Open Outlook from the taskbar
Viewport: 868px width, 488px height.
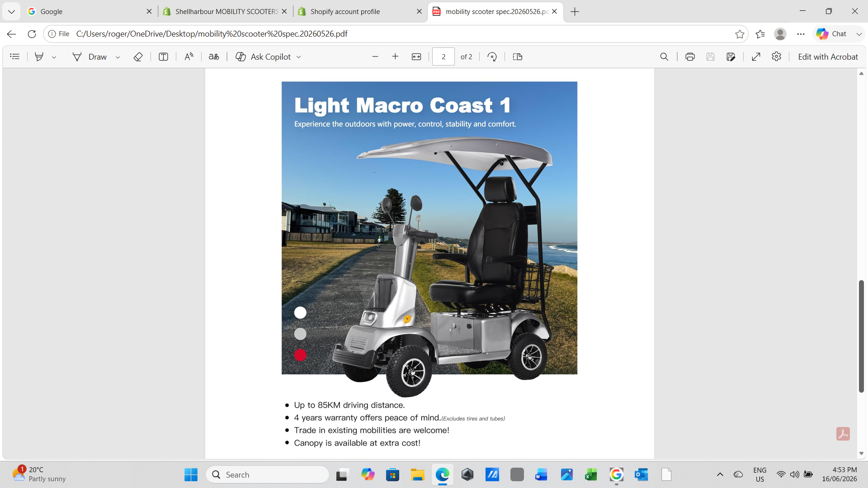point(641,474)
